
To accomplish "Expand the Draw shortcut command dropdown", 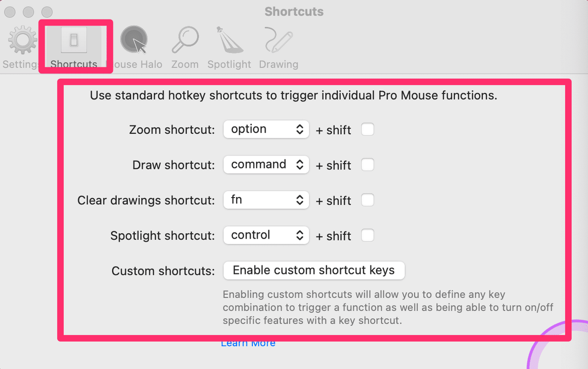I will tap(266, 165).
